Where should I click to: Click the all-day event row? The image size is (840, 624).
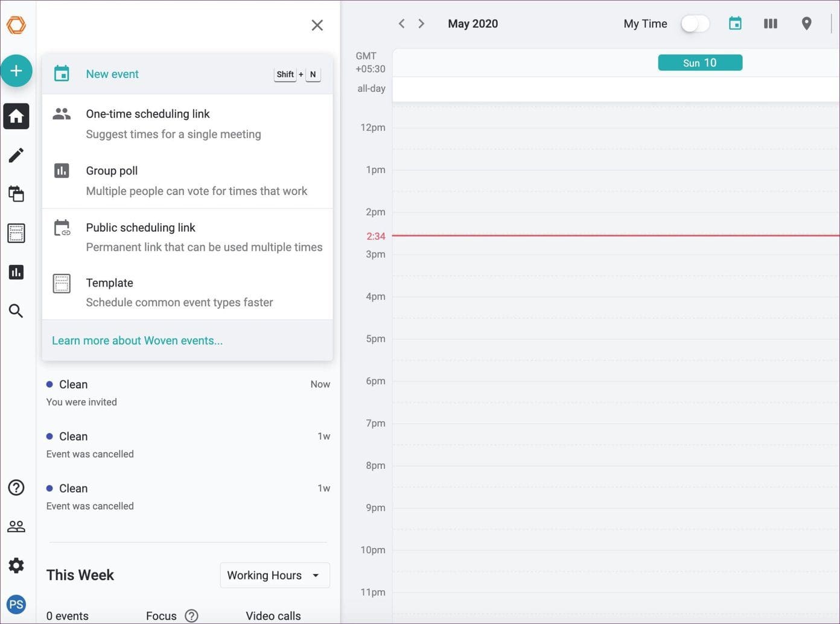tap(616, 89)
